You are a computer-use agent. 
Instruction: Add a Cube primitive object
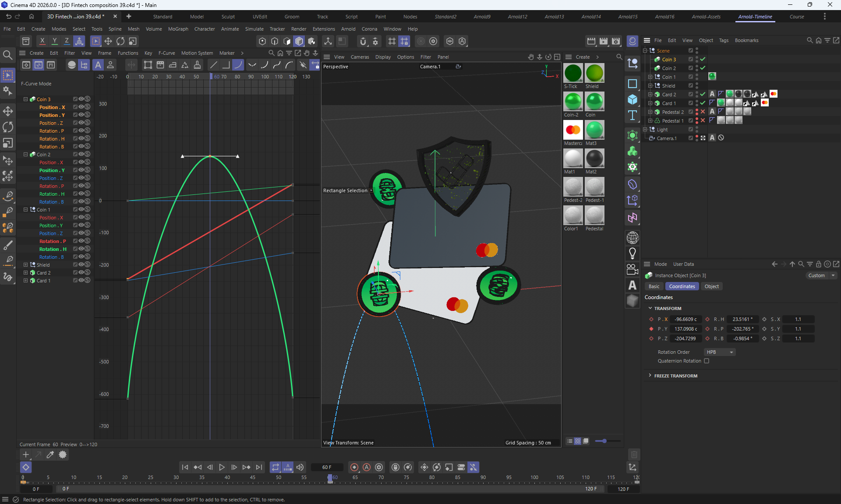(633, 100)
